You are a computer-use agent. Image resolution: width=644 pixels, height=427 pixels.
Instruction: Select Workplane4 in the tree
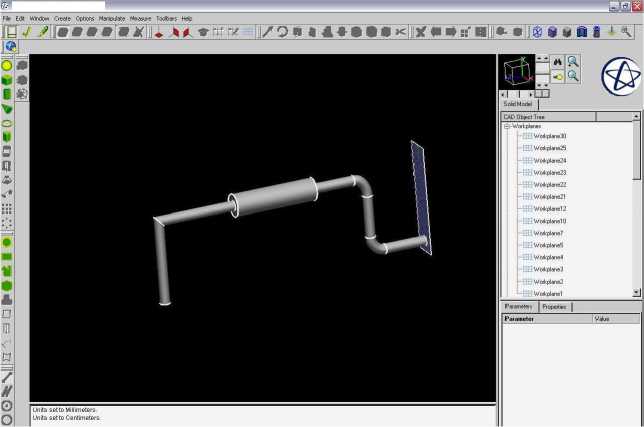[x=548, y=257]
